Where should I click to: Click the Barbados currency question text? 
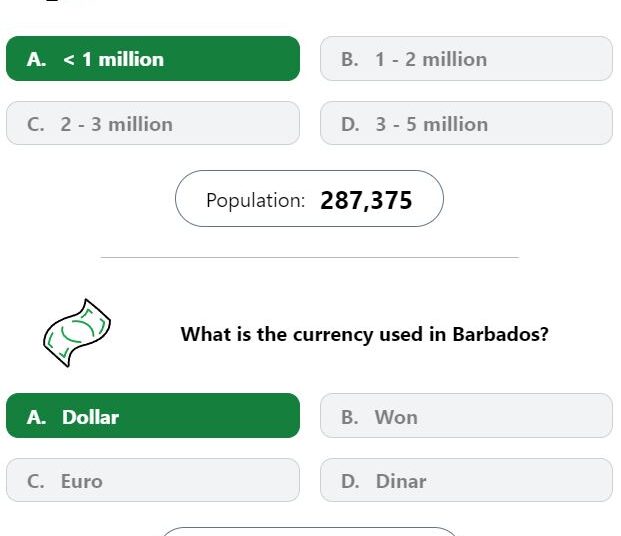[364, 334]
